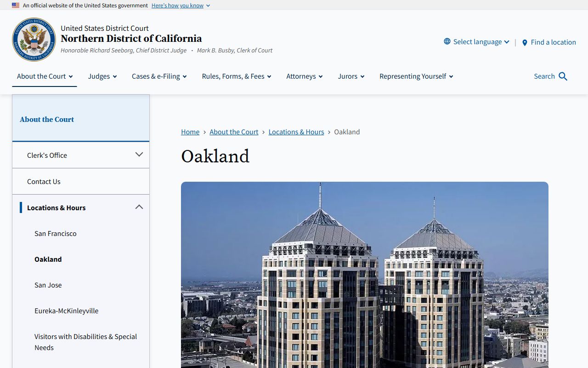The width and height of the screenshot is (588, 368).
Task: Expand the Clerk's Office sidebar chevron
Action: tap(139, 155)
